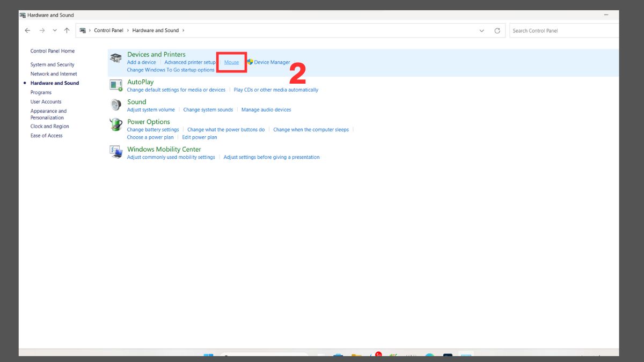This screenshot has height=362, width=644.
Task: Open the Recent locations dropdown arrow
Action: pos(55,31)
